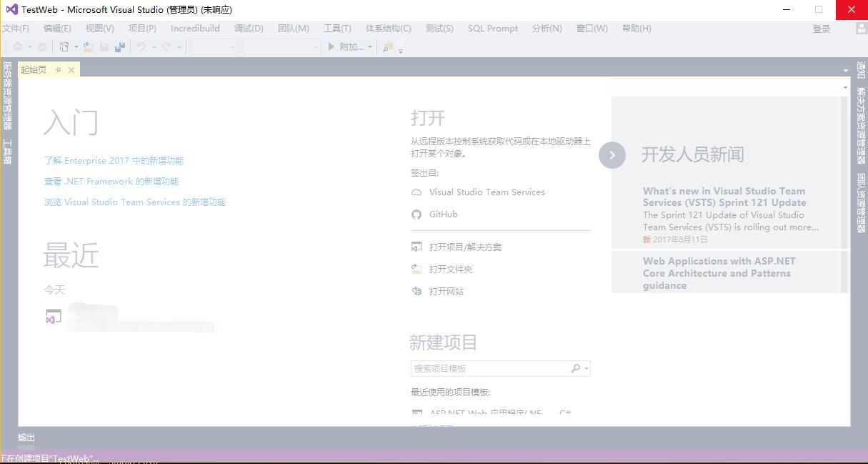868x464 pixels.
Task: Click the Open File folder icon
Action: pyautogui.click(x=89, y=47)
